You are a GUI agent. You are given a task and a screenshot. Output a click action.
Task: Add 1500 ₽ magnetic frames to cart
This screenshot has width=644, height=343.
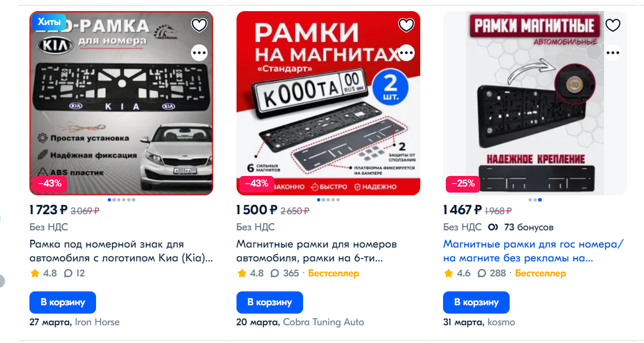(269, 302)
